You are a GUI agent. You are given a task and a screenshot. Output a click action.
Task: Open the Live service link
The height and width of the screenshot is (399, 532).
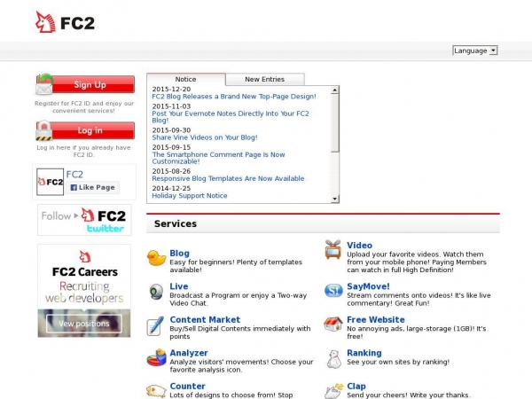coord(179,286)
